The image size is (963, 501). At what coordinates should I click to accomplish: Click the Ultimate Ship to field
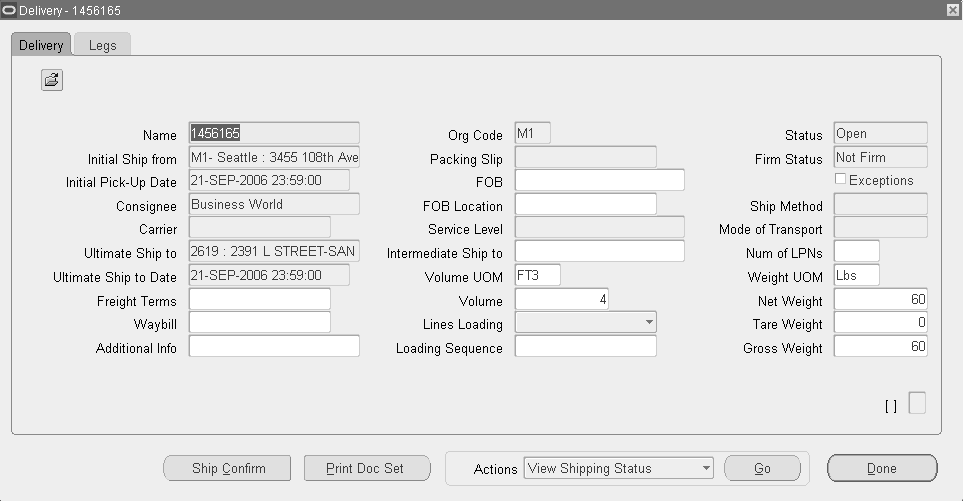(x=274, y=251)
